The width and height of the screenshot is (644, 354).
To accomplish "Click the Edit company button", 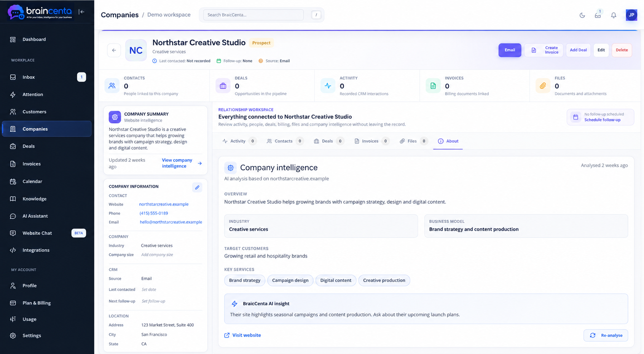I will (601, 50).
